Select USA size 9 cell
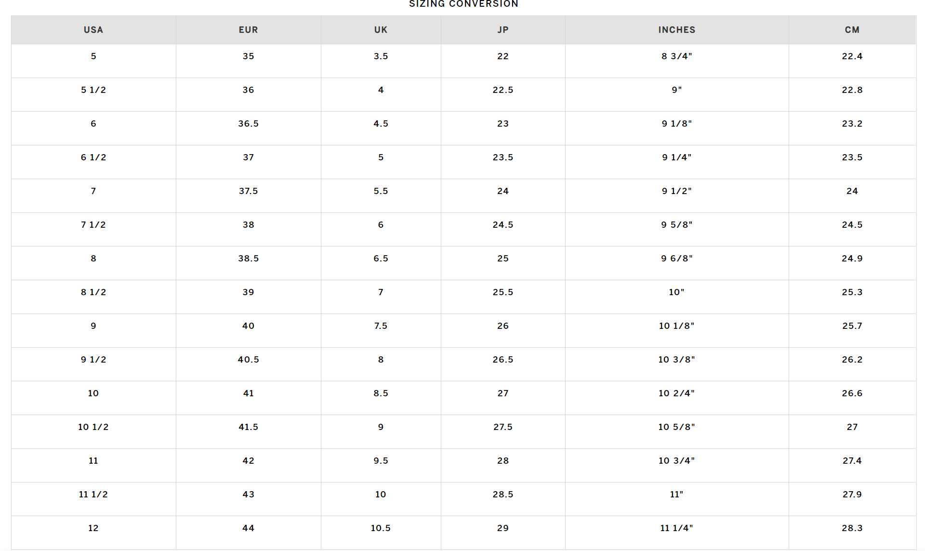The image size is (925, 560). click(x=93, y=326)
